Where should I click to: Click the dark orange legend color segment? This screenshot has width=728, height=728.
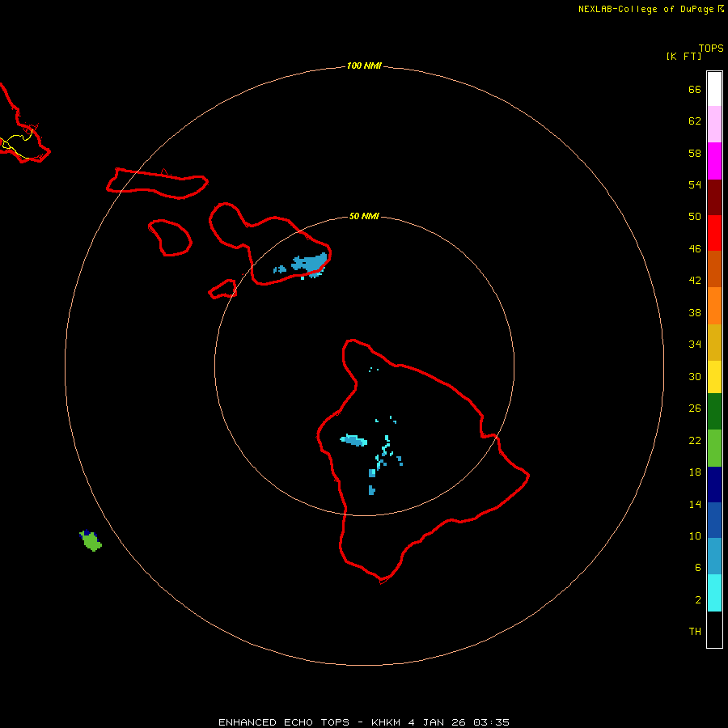tap(714, 269)
